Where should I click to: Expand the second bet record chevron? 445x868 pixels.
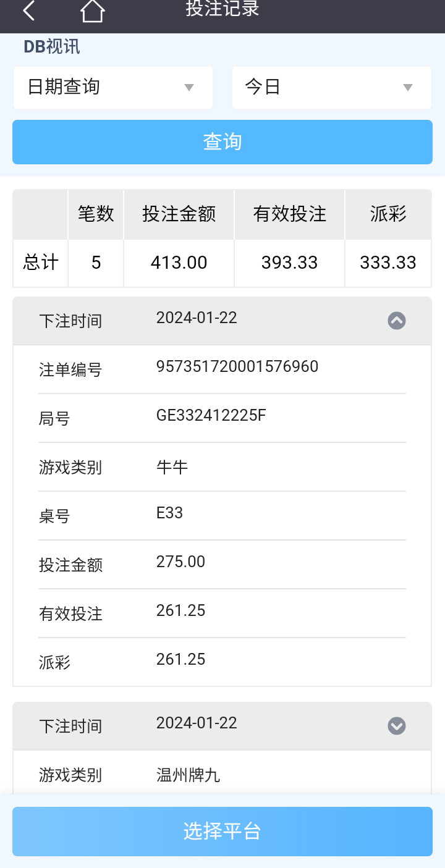396,726
